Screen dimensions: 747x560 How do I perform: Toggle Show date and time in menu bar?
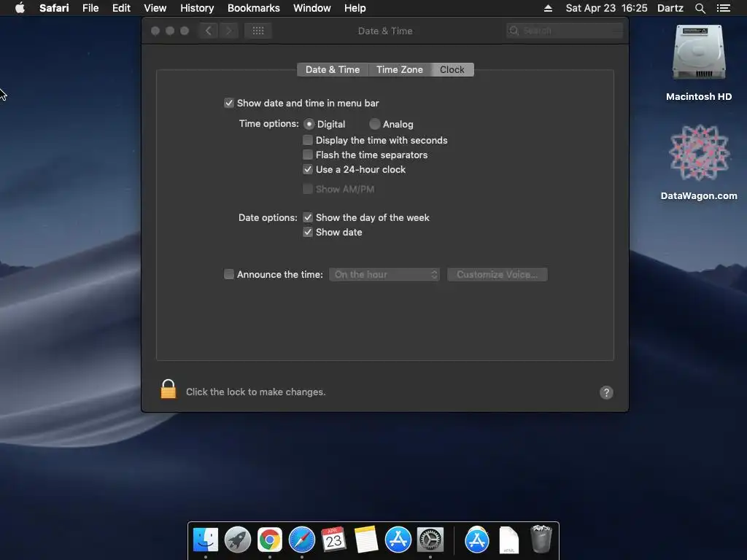[x=229, y=103]
